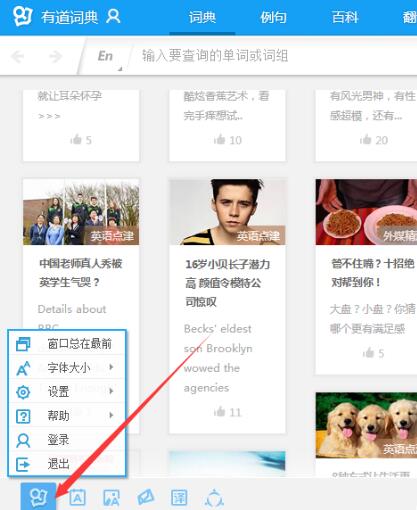Expand the 帮助 submenu
Image resolution: width=417 pixels, height=510 pixels.
point(67,415)
